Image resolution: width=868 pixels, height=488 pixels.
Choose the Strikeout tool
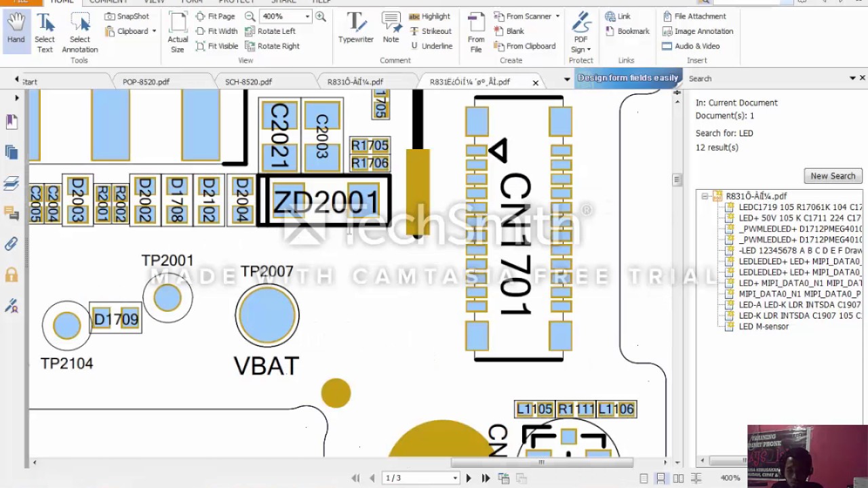point(430,31)
